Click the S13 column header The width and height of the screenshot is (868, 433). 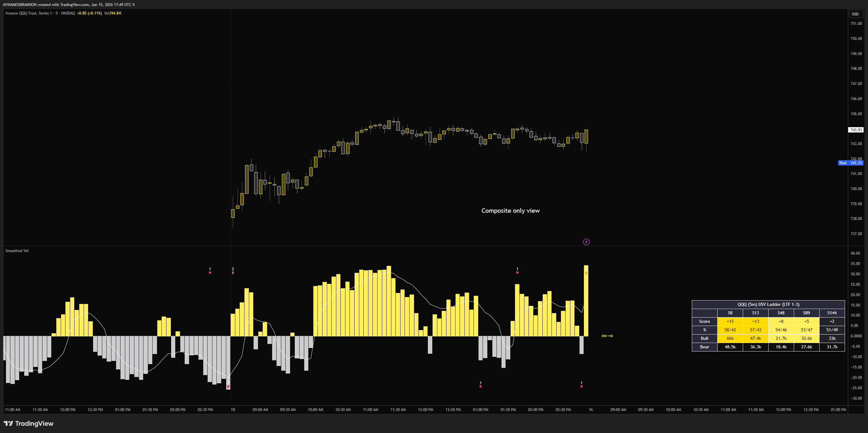(755, 313)
